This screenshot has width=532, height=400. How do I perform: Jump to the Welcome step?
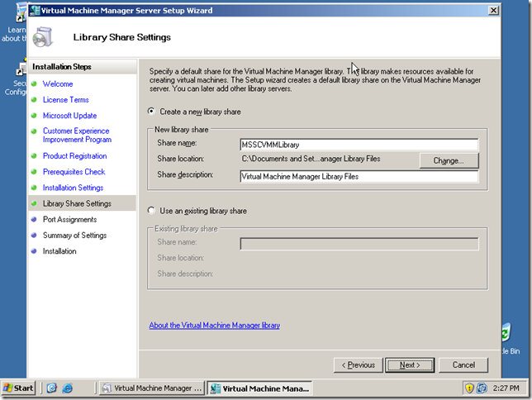(x=58, y=83)
